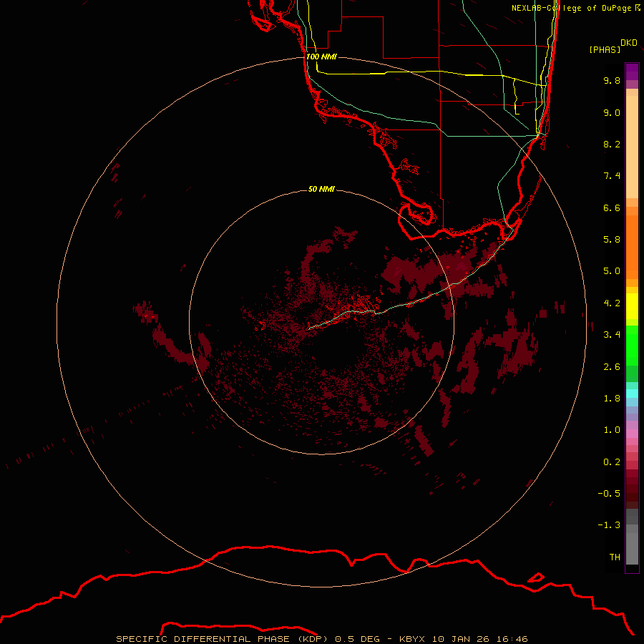Select the 6.6 scale value

(612, 208)
